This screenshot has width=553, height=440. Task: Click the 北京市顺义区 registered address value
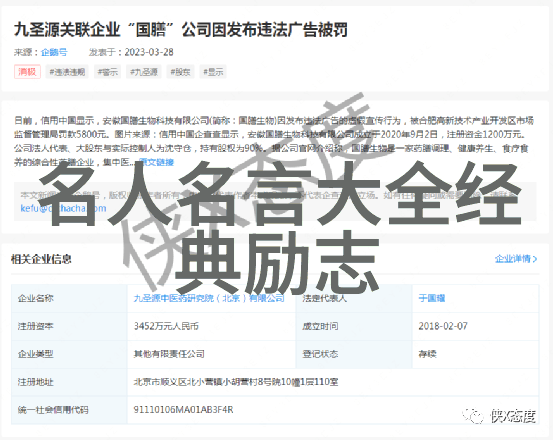pyautogui.click(x=236, y=382)
